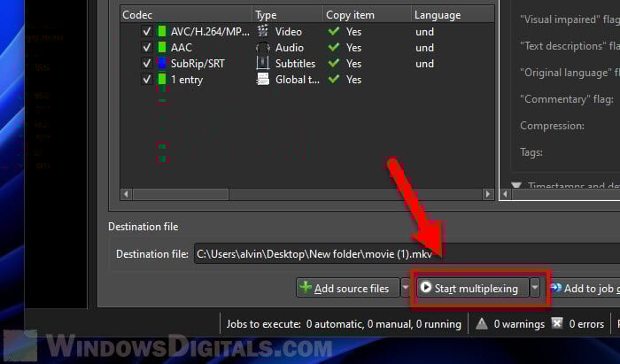This screenshot has height=364, width=620.
Task: Click the Add source files button
Action: click(348, 288)
